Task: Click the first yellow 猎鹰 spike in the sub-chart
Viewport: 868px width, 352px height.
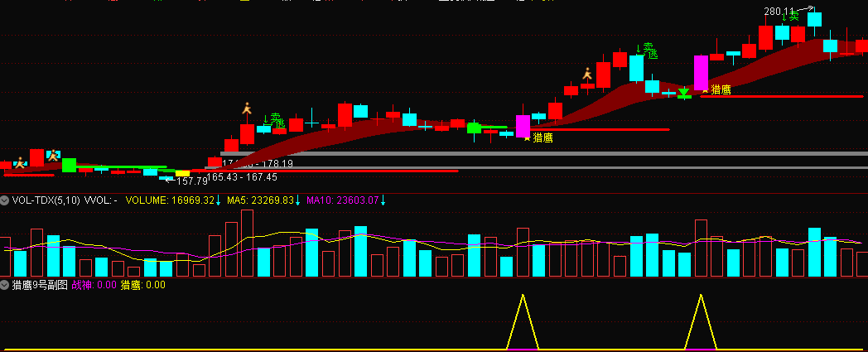Action: tap(523, 322)
